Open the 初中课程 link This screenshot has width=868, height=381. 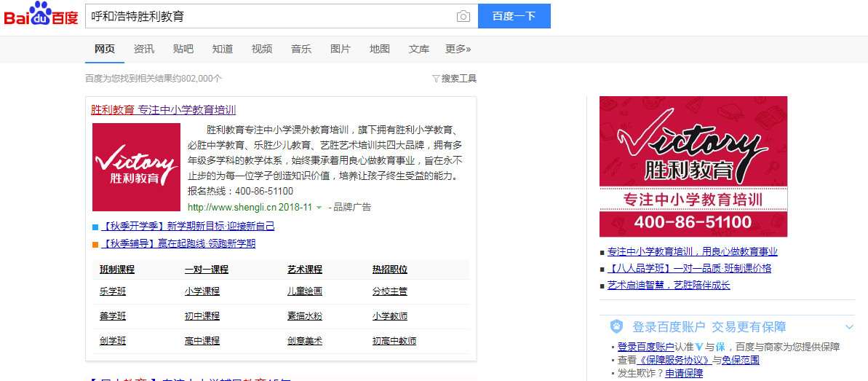tap(202, 317)
